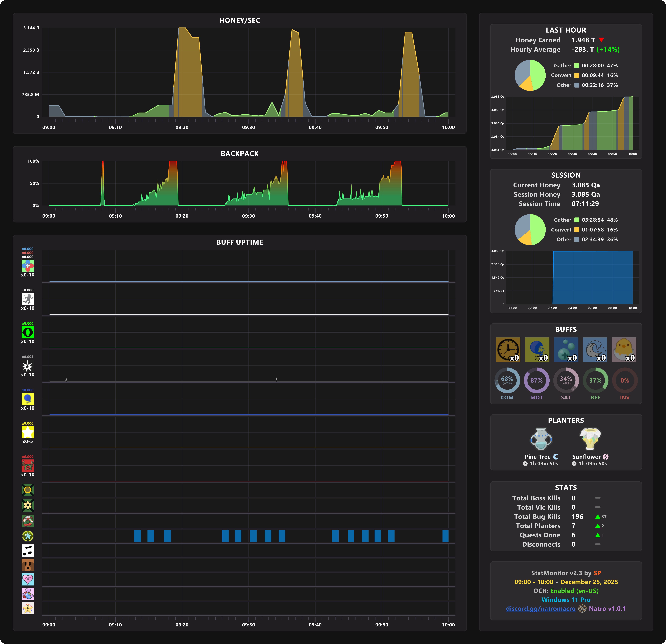Click the Gather green swatch in Last Hour
This screenshot has height=644, width=666.
coord(577,66)
